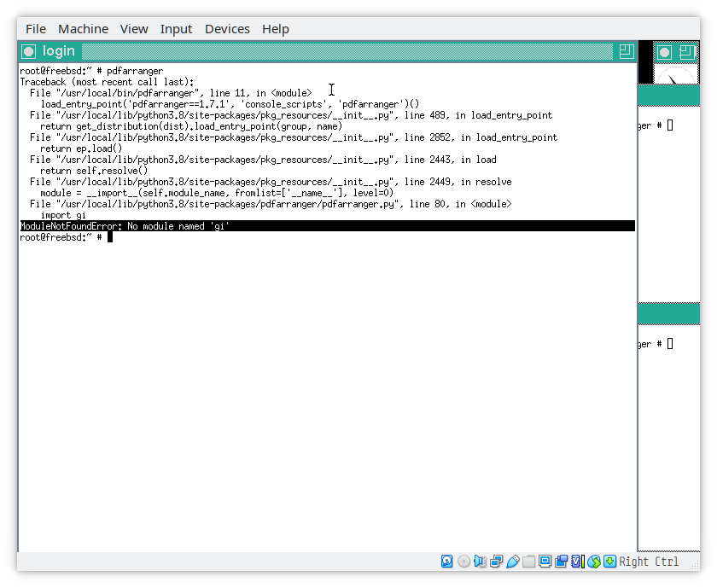717x588 pixels.
Task: Click the recording indicator in status bar
Action: (561, 562)
